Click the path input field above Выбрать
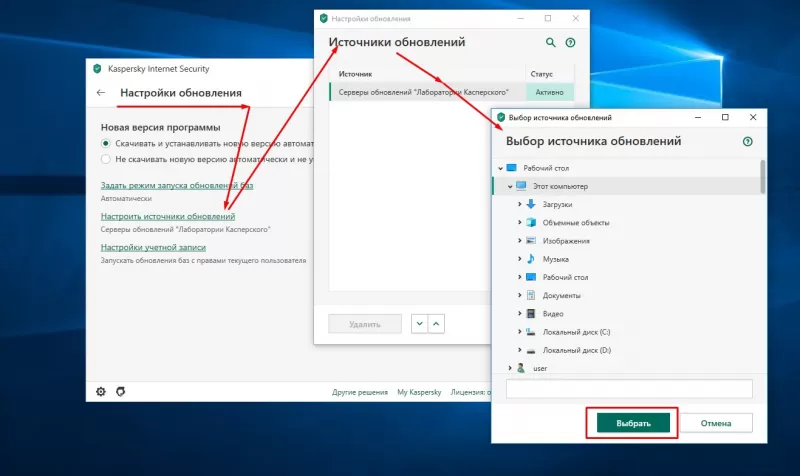 point(629,389)
